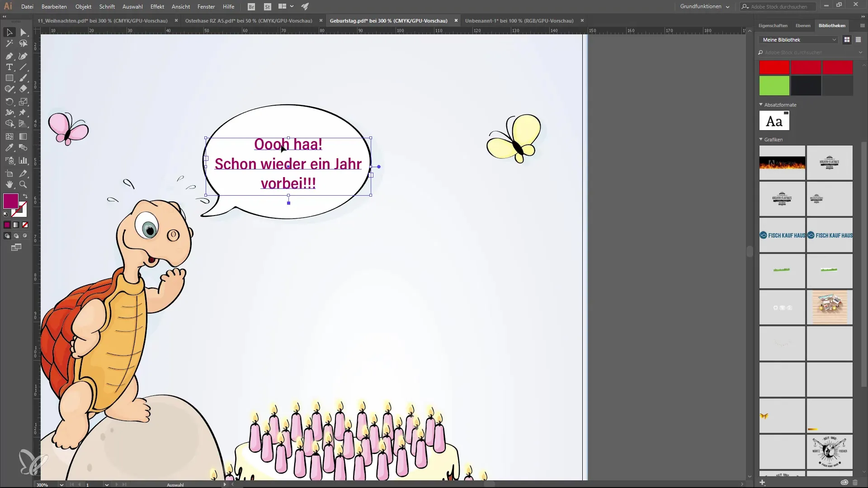Switch library to grid view
Viewport: 868px width, 488px height.
[847, 40]
